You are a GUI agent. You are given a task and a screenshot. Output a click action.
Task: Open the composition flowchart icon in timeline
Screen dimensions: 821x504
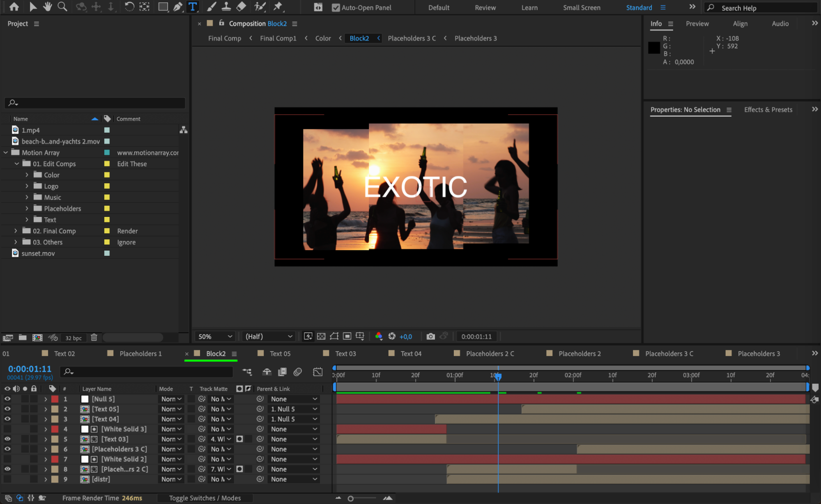247,372
